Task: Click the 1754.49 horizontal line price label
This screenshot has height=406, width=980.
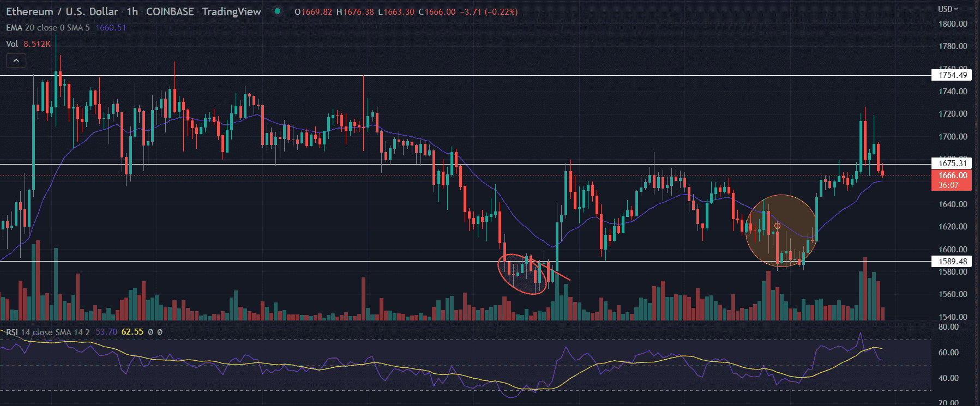Action: pyautogui.click(x=952, y=75)
